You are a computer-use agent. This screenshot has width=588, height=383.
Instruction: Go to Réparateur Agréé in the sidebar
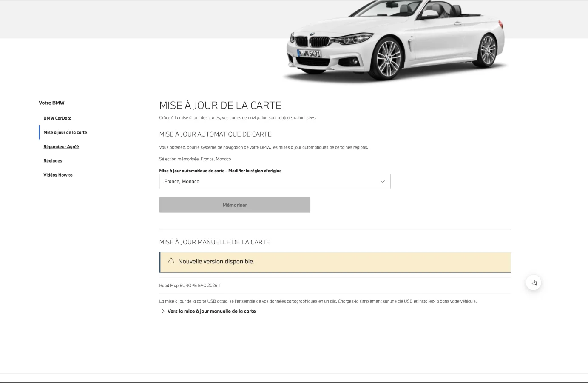pos(61,147)
